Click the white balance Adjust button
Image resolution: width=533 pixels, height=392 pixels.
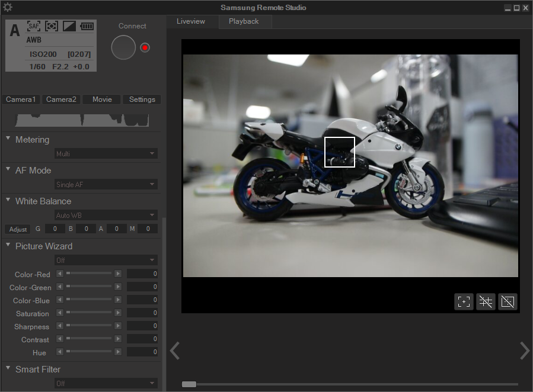18,229
